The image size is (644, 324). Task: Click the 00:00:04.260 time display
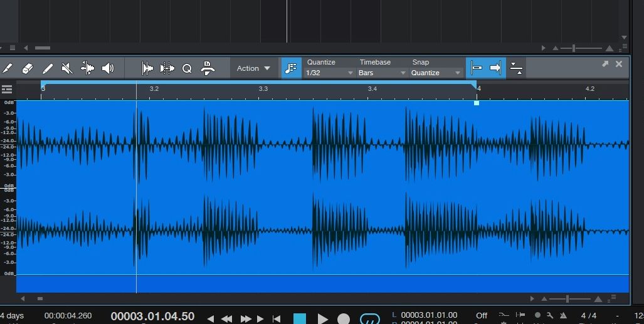[x=68, y=316]
